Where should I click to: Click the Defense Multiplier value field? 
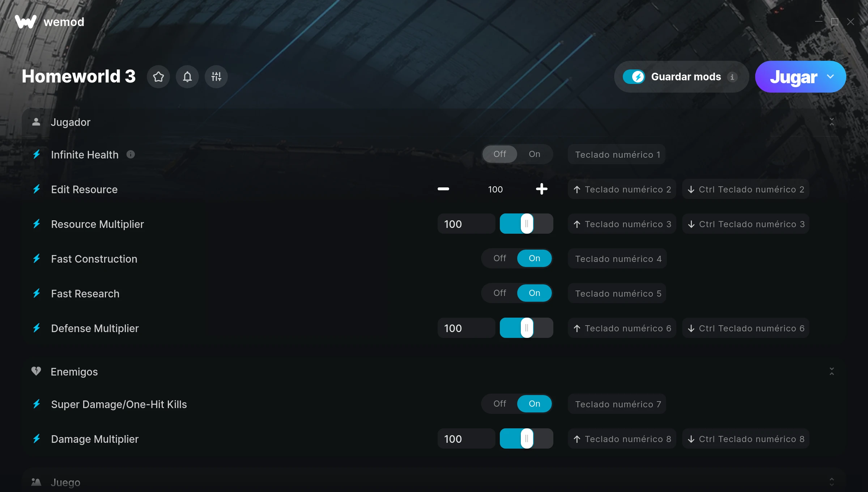coord(467,328)
